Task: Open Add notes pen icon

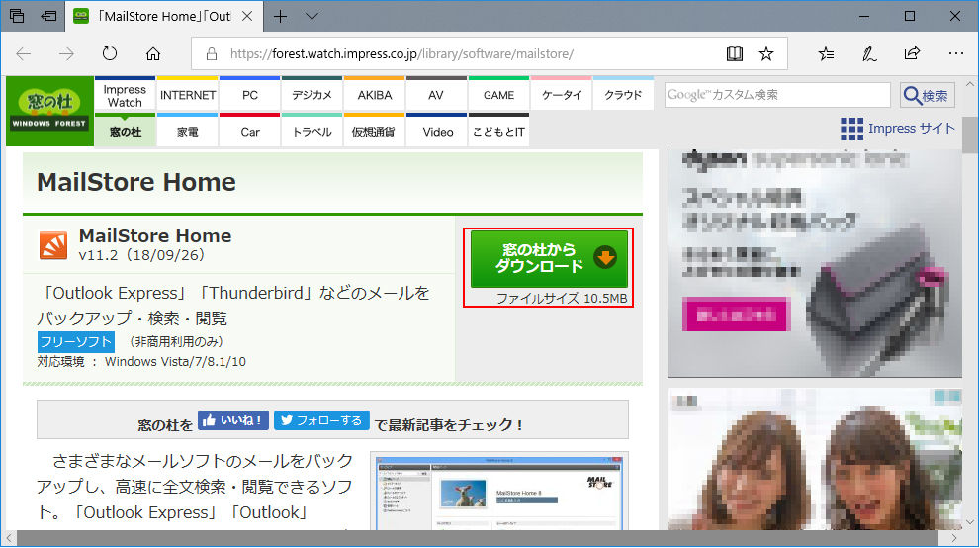Action: (869, 54)
